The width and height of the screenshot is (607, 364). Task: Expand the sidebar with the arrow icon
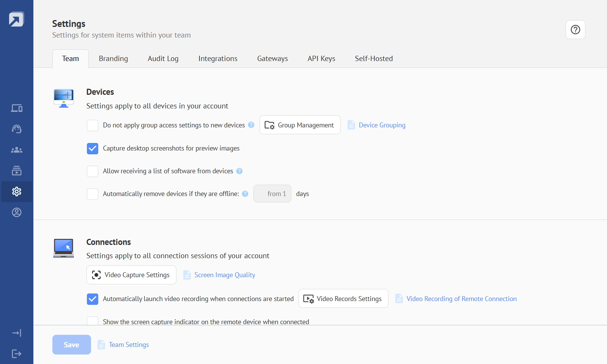coord(17,333)
